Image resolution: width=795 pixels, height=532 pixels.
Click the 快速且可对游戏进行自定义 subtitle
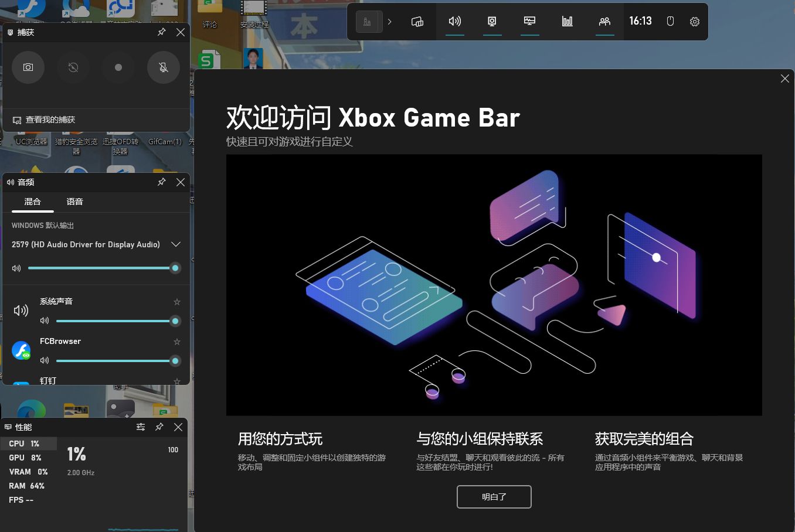point(290,142)
